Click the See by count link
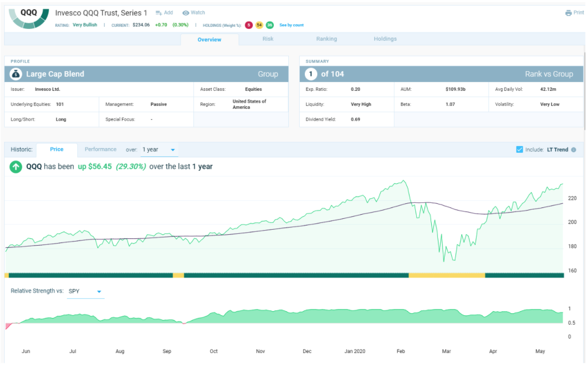The image size is (588, 370). 290,24
